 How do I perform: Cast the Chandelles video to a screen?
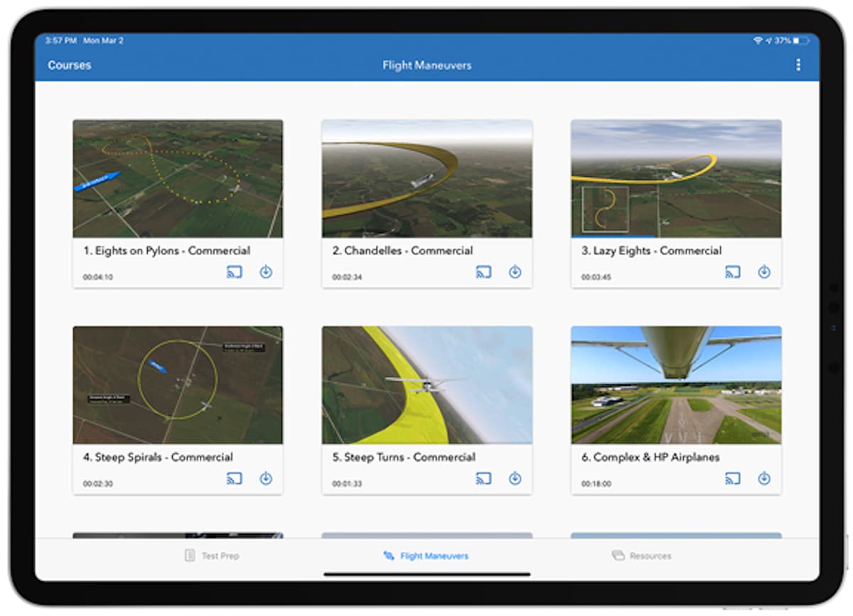[484, 271]
